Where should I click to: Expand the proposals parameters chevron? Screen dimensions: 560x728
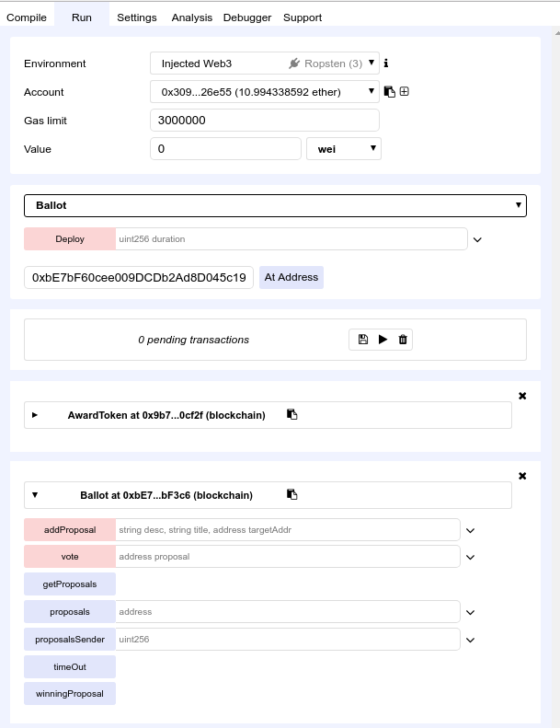(471, 612)
